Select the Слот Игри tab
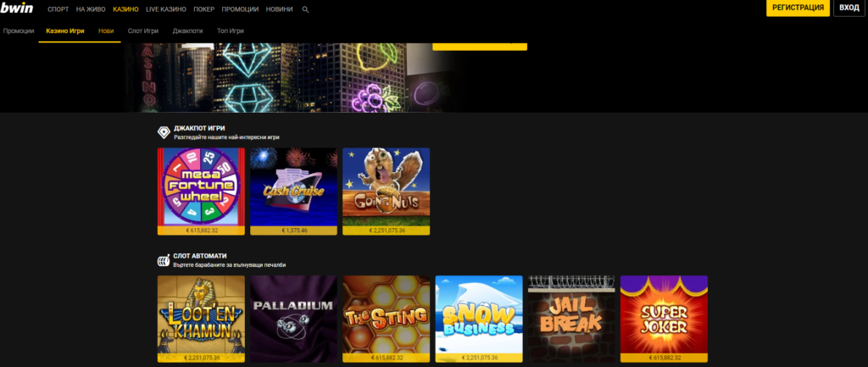The width and height of the screenshot is (868, 367). pyautogui.click(x=143, y=31)
